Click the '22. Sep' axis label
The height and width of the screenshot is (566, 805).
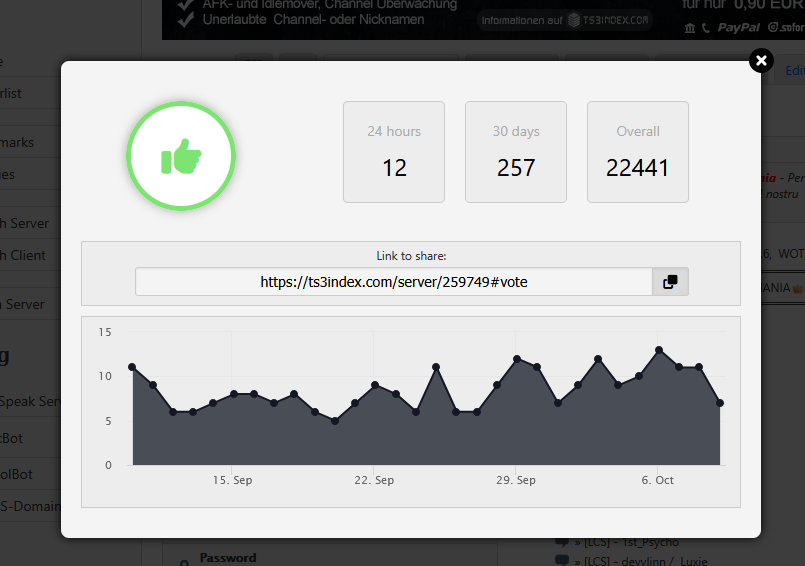pyautogui.click(x=374, y=480)
